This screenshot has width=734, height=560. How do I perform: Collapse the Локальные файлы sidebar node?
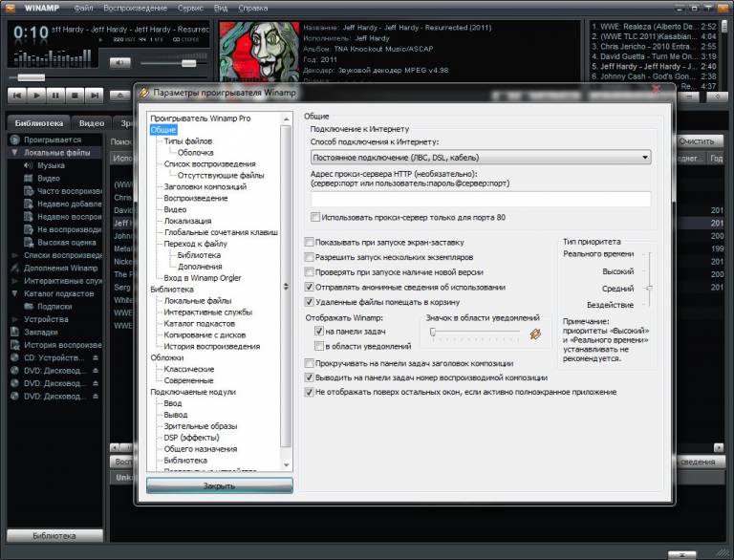[14, 152]
